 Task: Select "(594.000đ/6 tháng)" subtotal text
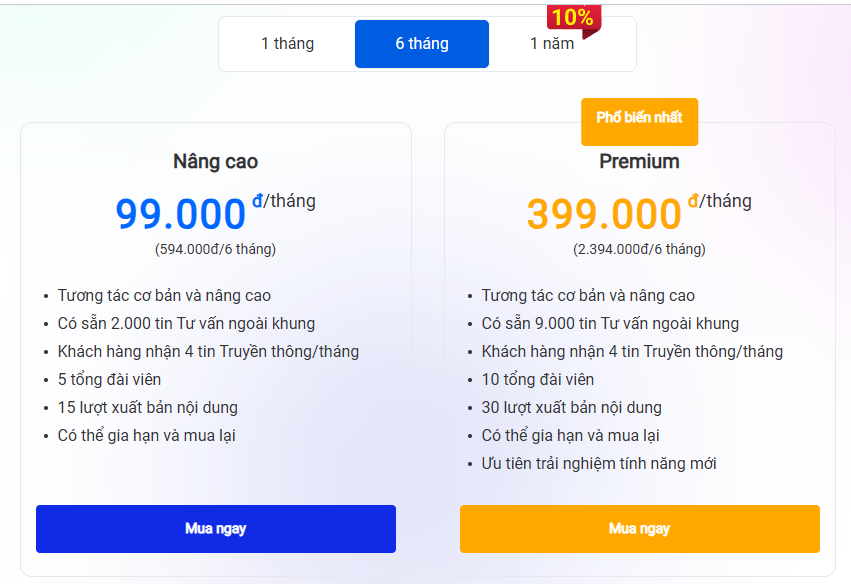pyautogui.click(x=216, y=249)
